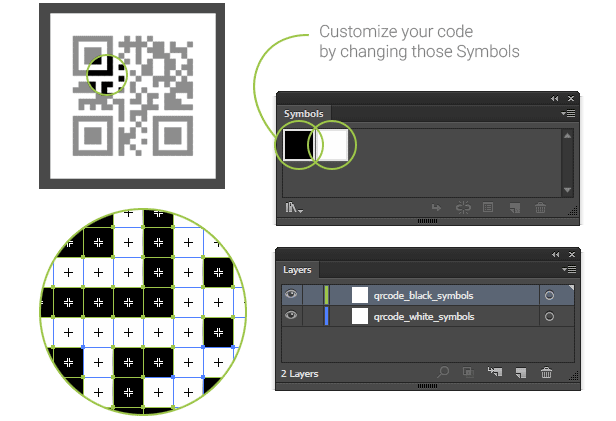Open the Symbol Libraries menu

coord(294,207)
